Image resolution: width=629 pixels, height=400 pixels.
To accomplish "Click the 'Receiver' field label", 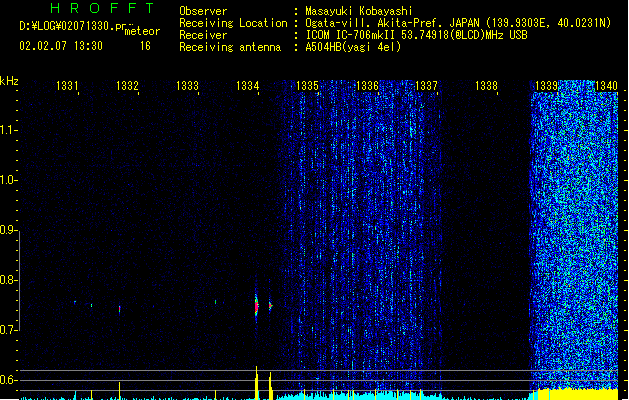I will coord(203,35).
